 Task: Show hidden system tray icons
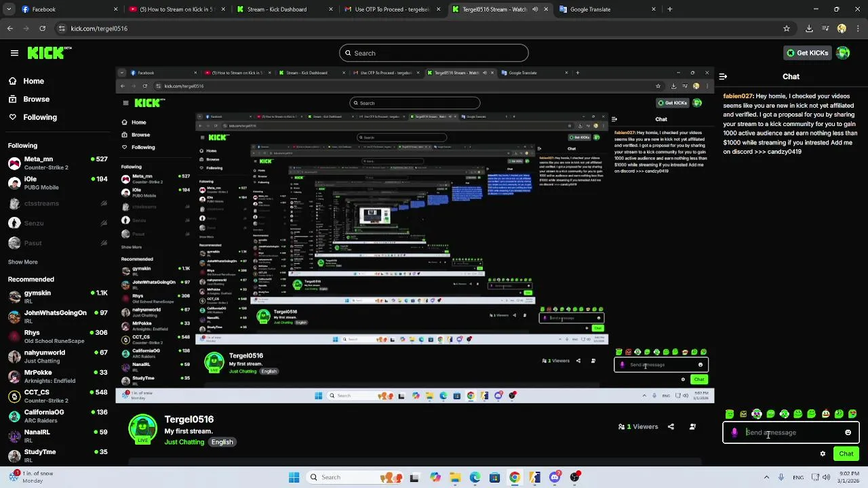[x=766, y=477]
